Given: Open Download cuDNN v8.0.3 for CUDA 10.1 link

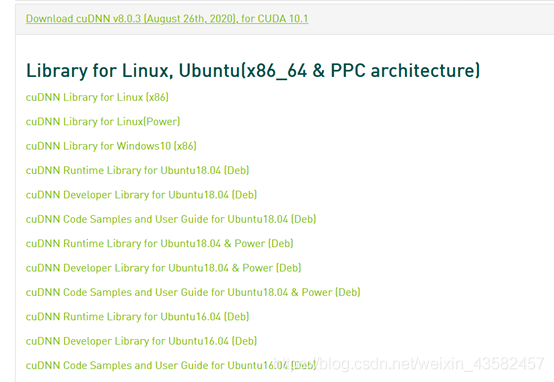Looking at the screenshot, I should click(x=167, y=19).
